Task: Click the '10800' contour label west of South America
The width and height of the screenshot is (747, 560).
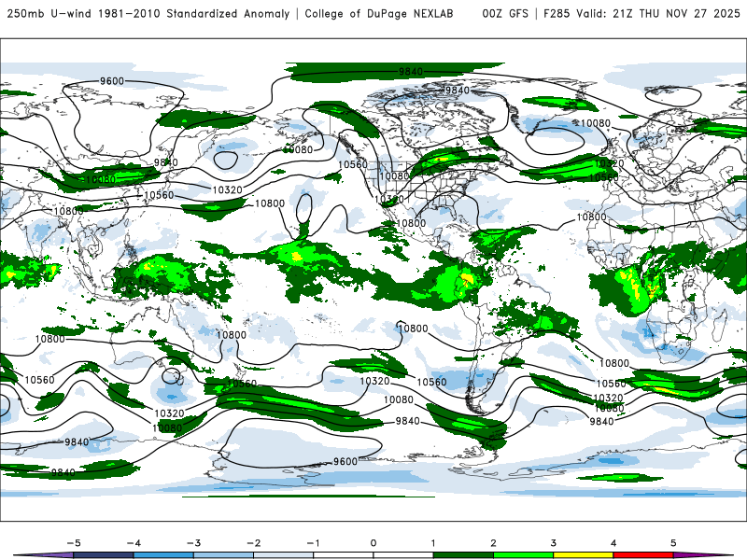Action: pyautogui.click(x=413, y=329)
